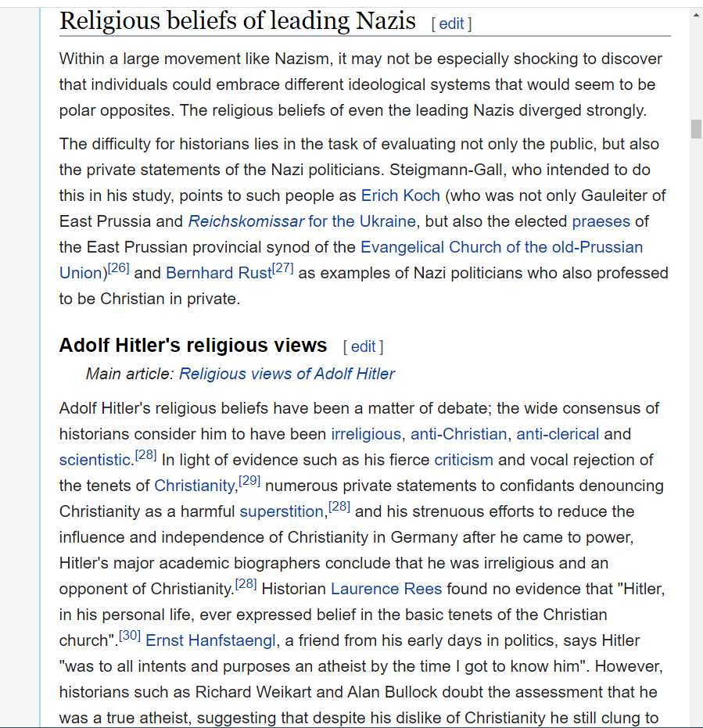Open the scientistic link
This screenshot has height=728, width=703.
(95, 460)
